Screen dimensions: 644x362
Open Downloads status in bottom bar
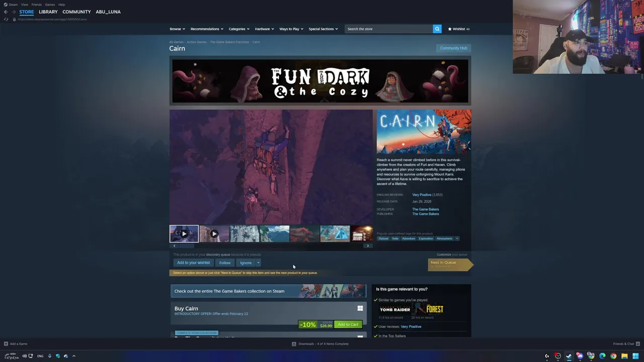tap(320, 344)
